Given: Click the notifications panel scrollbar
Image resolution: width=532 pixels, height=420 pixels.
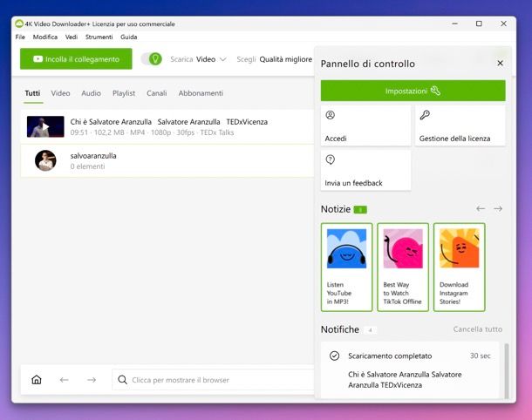Looking at the screenshot, I should point(507,370).
